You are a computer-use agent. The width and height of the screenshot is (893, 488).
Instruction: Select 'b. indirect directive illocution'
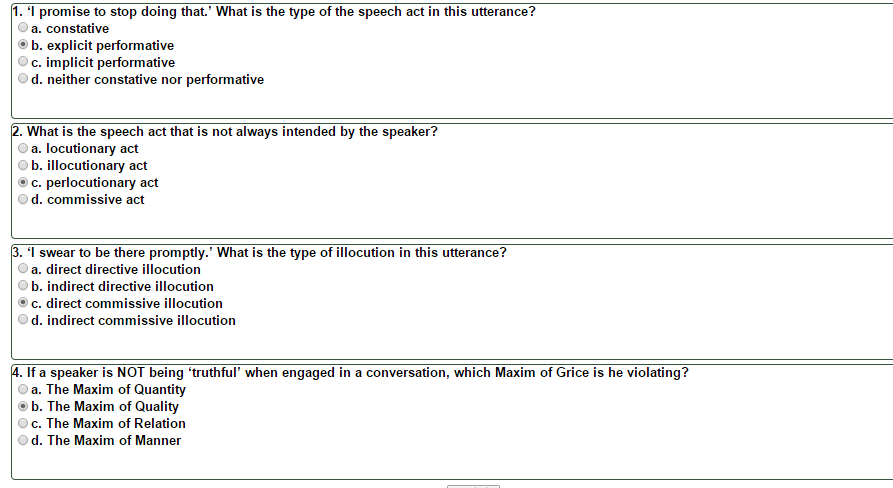23,285
